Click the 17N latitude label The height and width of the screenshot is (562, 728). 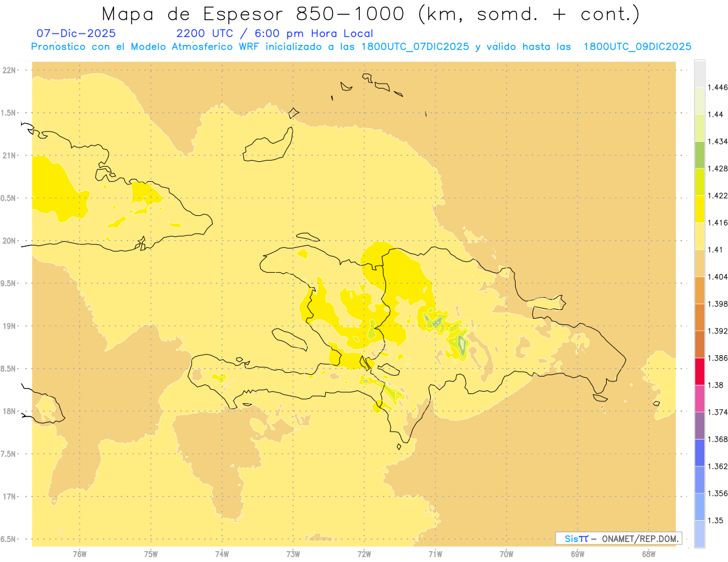click(x=10, y=497)
